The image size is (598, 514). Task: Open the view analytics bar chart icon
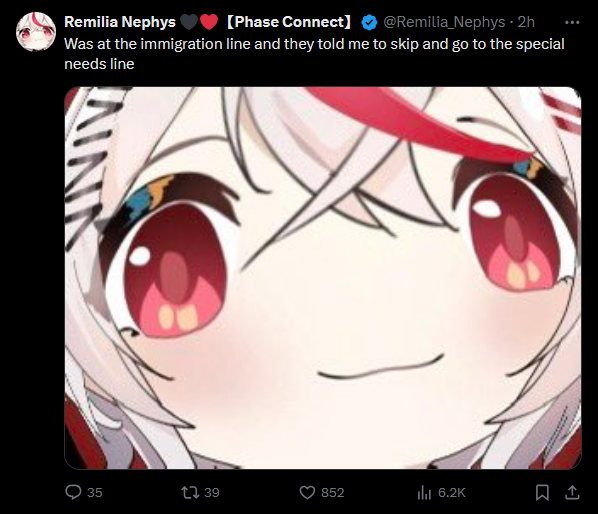pos(424,492)
